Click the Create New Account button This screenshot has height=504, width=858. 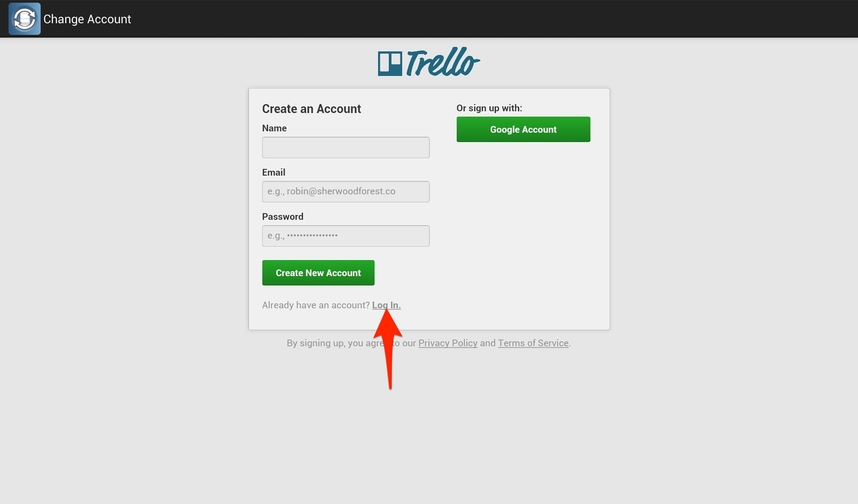(x=318, y=273)
